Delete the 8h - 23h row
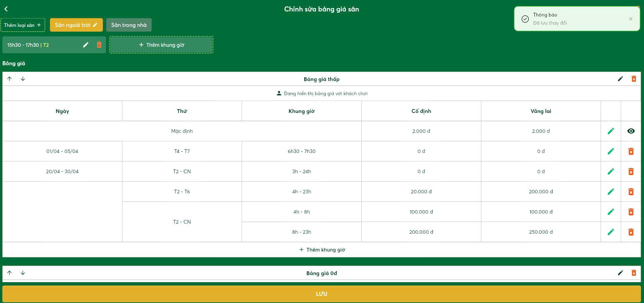This screenshot has height=303, width=644. pos(631,232)
